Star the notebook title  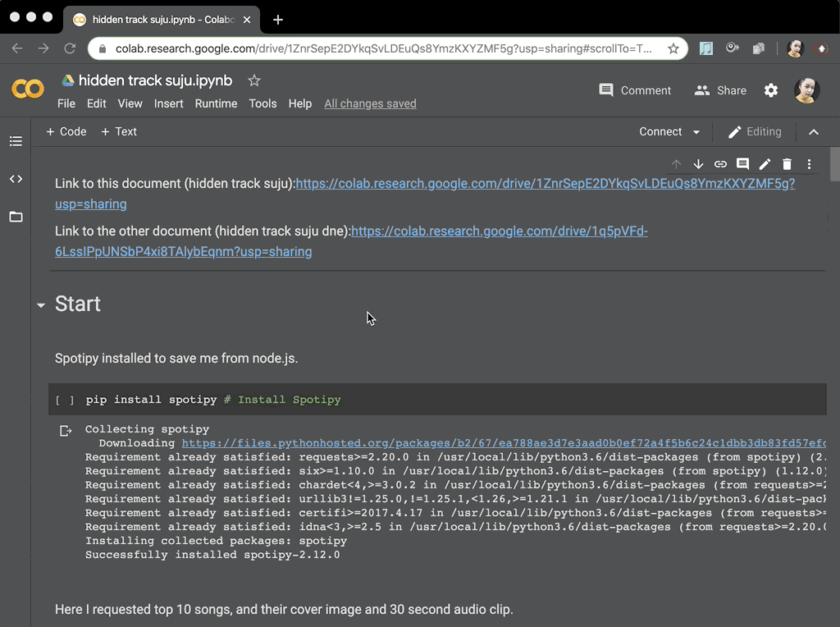point(254,80)
